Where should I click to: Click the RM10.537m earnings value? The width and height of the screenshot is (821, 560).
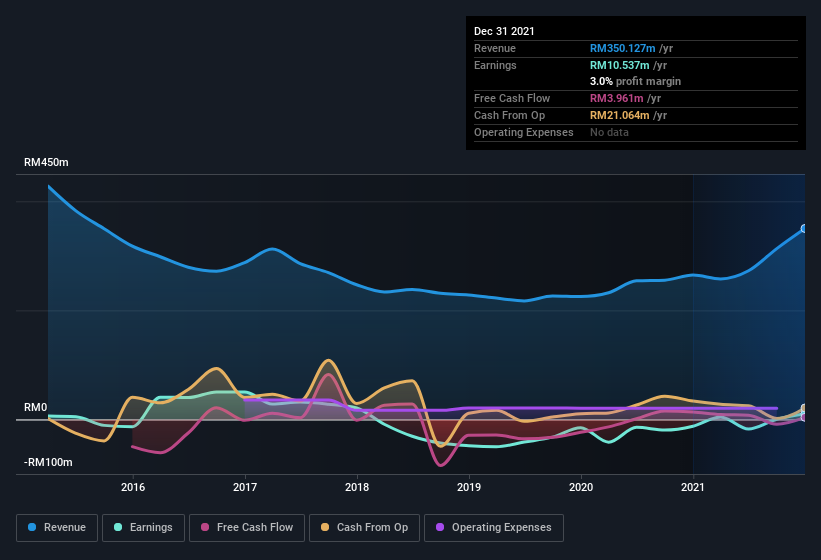pyautogui.click(x=619, y=65)
